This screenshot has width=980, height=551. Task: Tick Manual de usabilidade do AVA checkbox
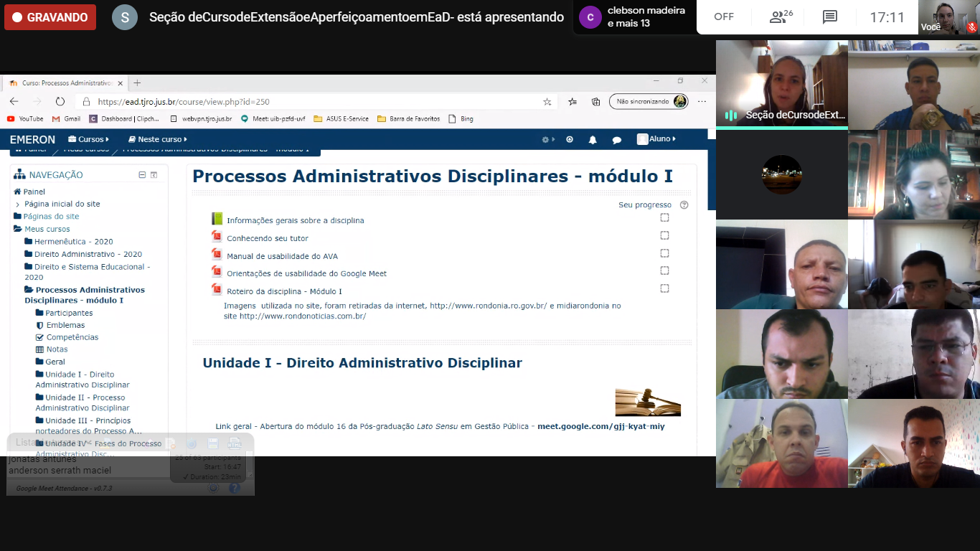point(664,253)
